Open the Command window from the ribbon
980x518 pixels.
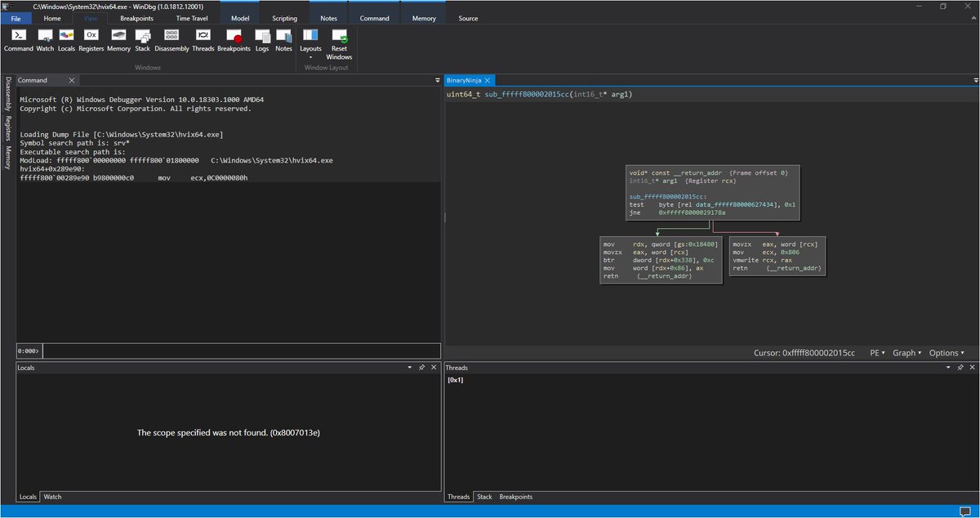18,41
